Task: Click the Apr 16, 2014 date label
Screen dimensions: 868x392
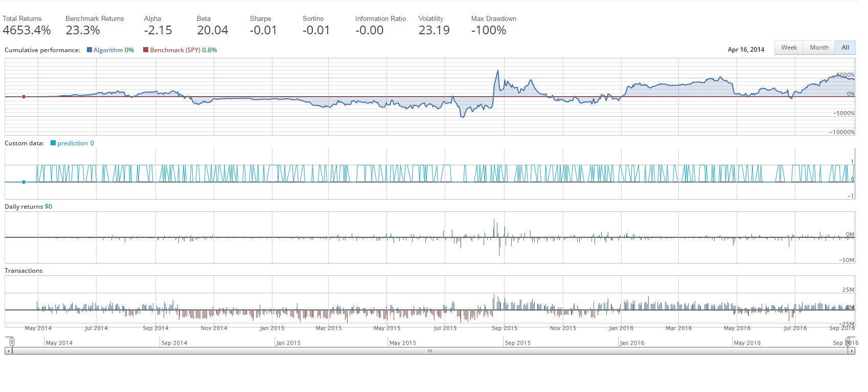Action: [x=746, y=50]
